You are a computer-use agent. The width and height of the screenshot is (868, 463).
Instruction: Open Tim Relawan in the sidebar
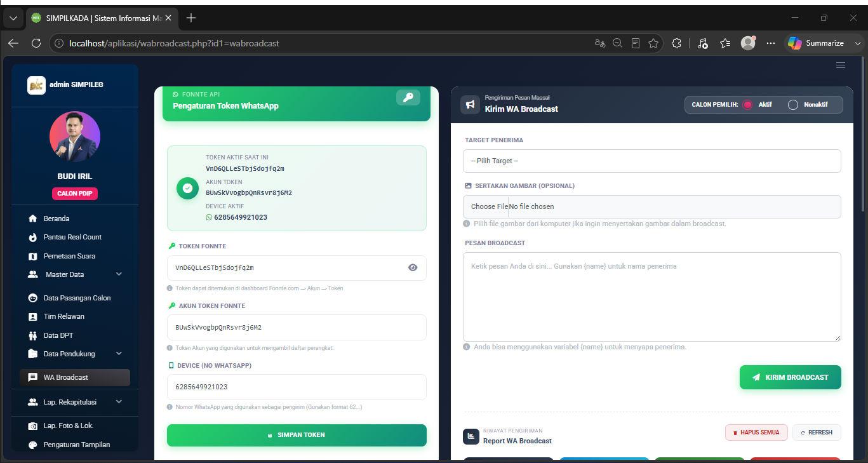point(75,316)
